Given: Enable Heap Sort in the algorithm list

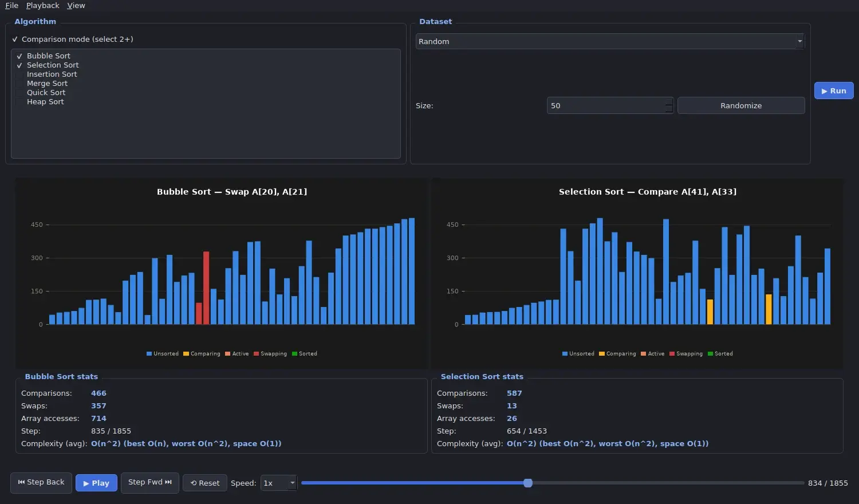Looking at the screenshot, I should coord(19,102).
